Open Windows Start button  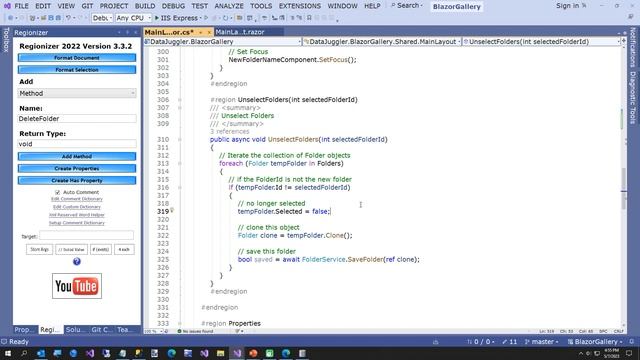(8, 353)
